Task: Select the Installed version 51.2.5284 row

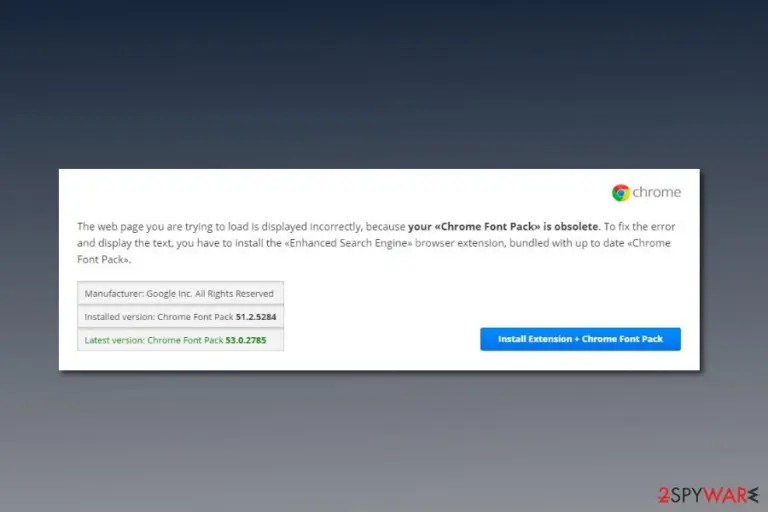Action: coord(180,317)
